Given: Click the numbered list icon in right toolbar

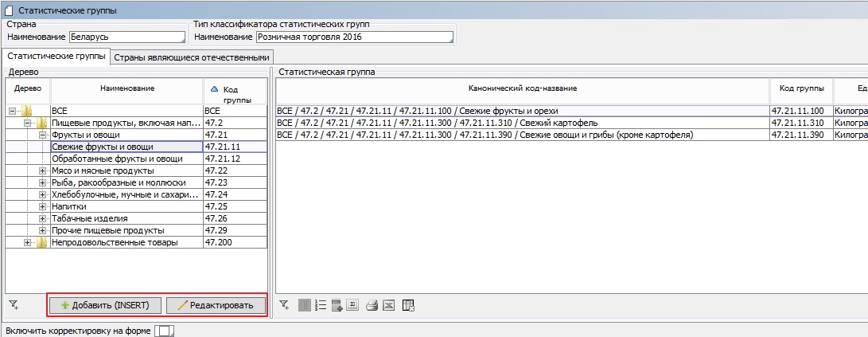Looking at the screenshot, I should pyautogui.click(x=321, y=305).
